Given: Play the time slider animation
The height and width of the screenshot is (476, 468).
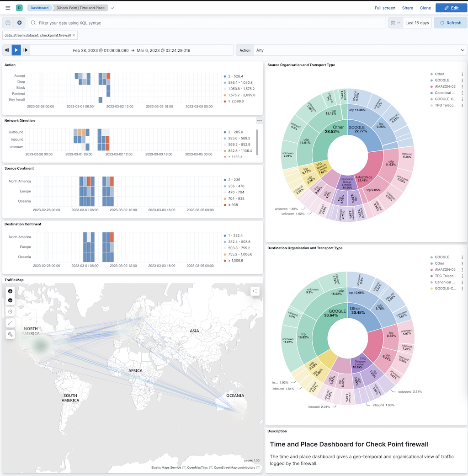Looking at the screenshot, I should (x=16, y=50).
